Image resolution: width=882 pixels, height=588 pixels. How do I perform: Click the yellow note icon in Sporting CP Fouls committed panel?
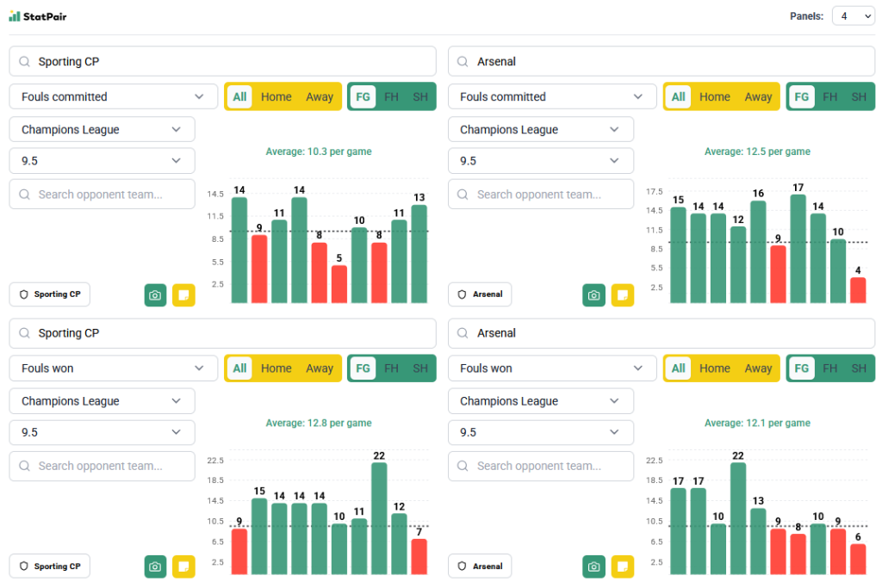183,295
